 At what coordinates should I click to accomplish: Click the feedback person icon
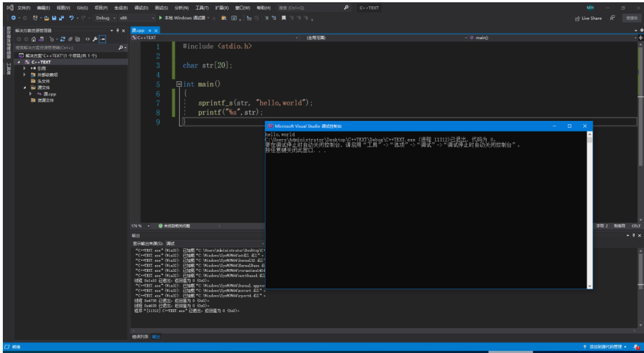(x=612, y=18)
